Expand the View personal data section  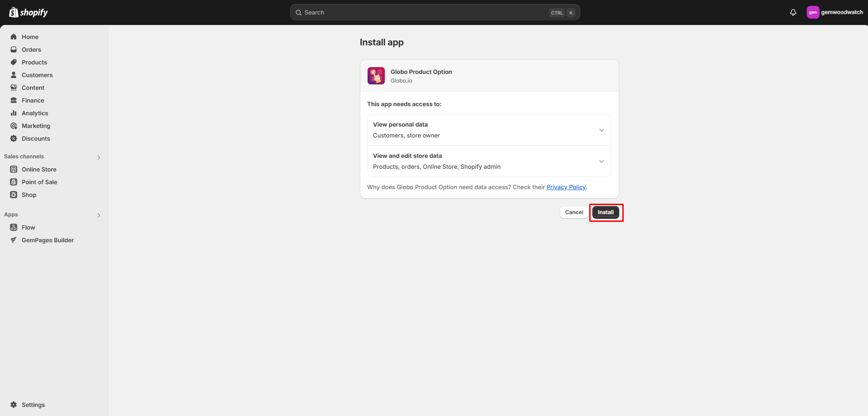pyautogui.click(x=601, y=130)
